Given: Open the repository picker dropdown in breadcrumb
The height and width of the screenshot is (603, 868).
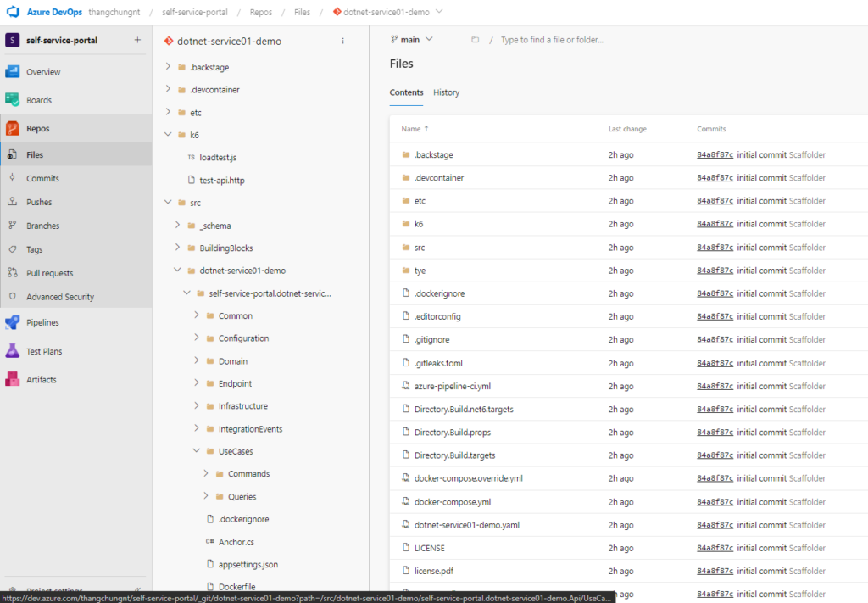Looking at the screenshot, I should tap(439, 12).
